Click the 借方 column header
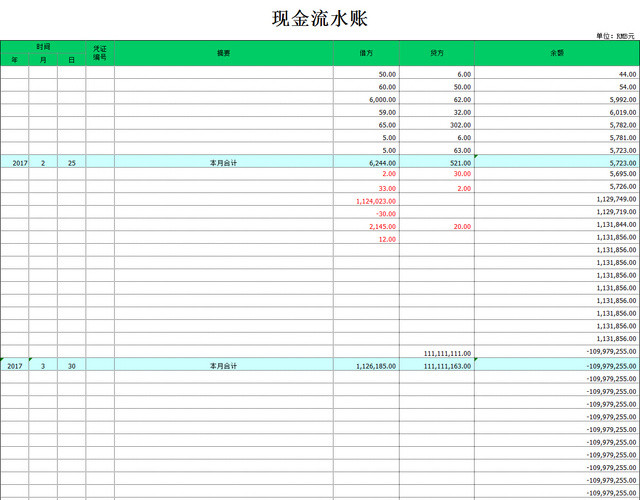The height and width of the screenshot is (500, 640). click(x=366, y=53)
